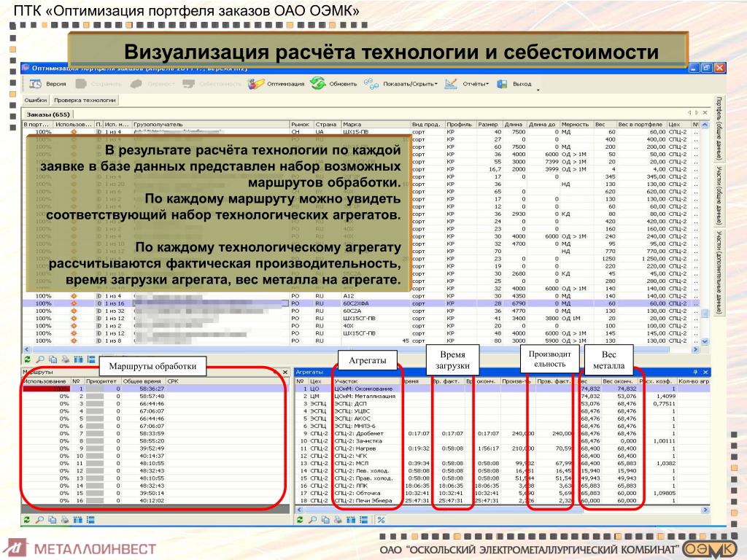This screenshot has width=747, height=560.
Task: Print the Маршруты routes list
Action: click(65, 519)
